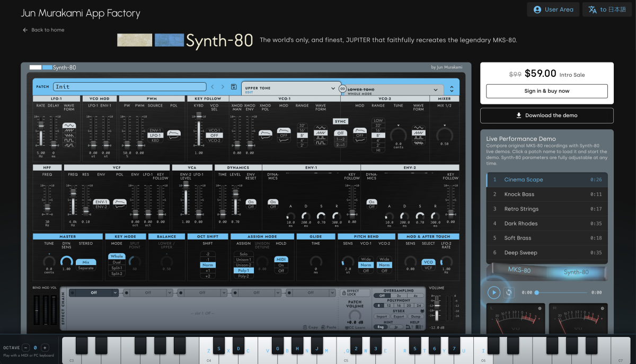636x364 pixels.
Task: Select VCO-1 square waveform
Action: (321, 143)
